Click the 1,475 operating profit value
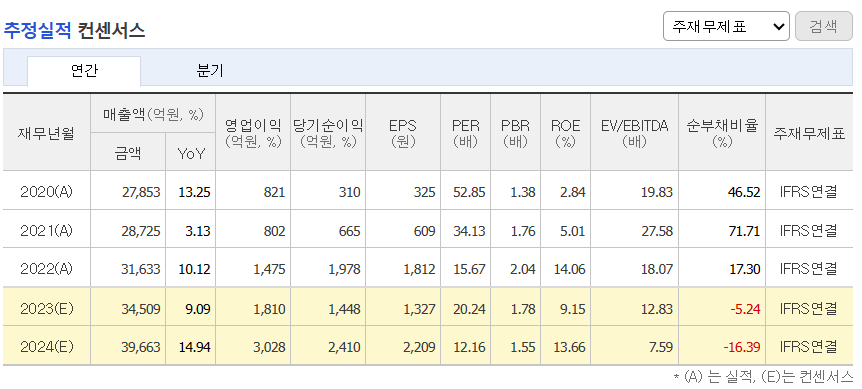The height and width of the screenshot is (389, 862). pos(269,270)
